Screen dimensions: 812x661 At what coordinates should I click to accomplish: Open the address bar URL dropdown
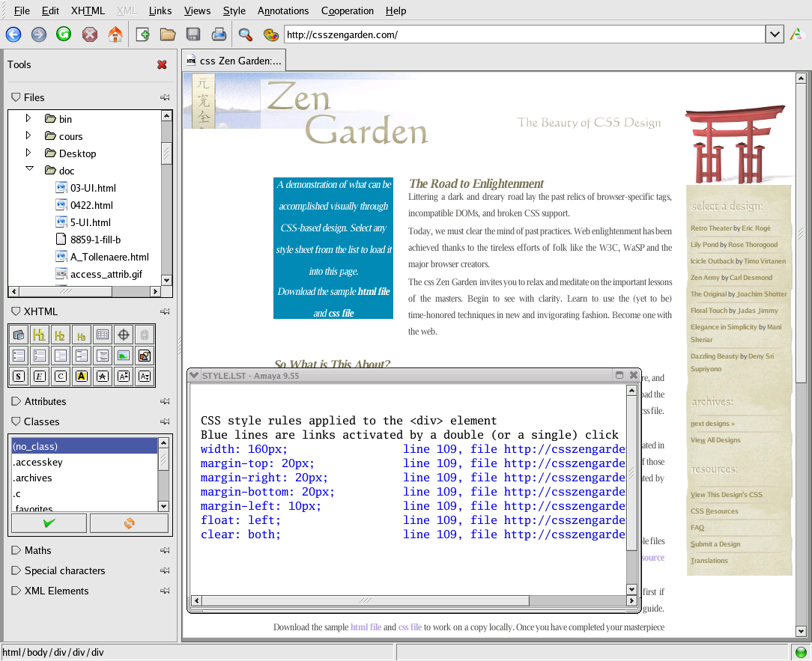click(x=775, y=34)
